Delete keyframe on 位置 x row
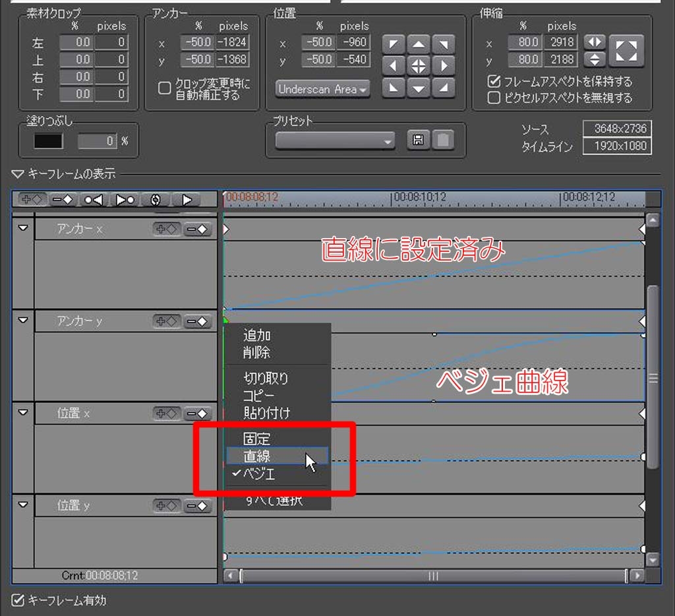 197,414
